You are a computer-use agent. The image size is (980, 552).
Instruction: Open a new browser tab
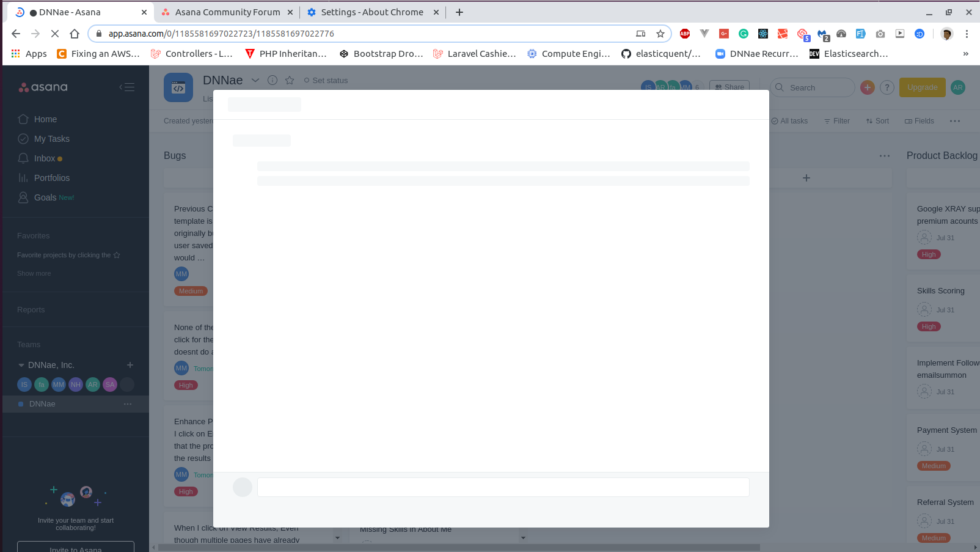[459, 12]
